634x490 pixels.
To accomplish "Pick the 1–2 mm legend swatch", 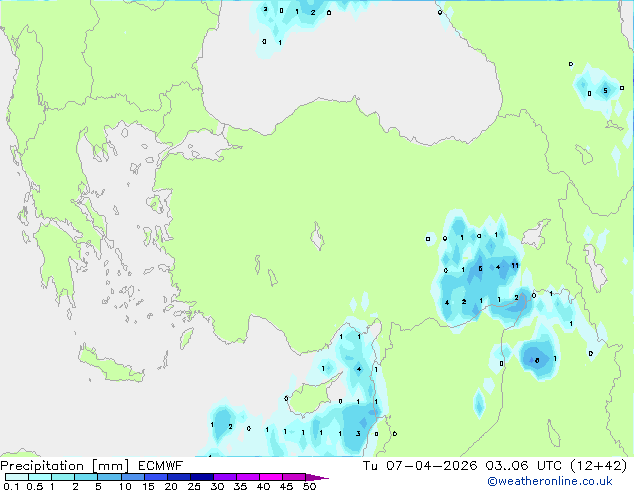I will [63, 477].
